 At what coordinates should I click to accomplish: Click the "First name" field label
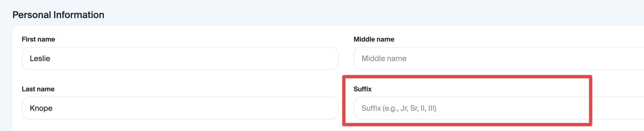point(38,39)
